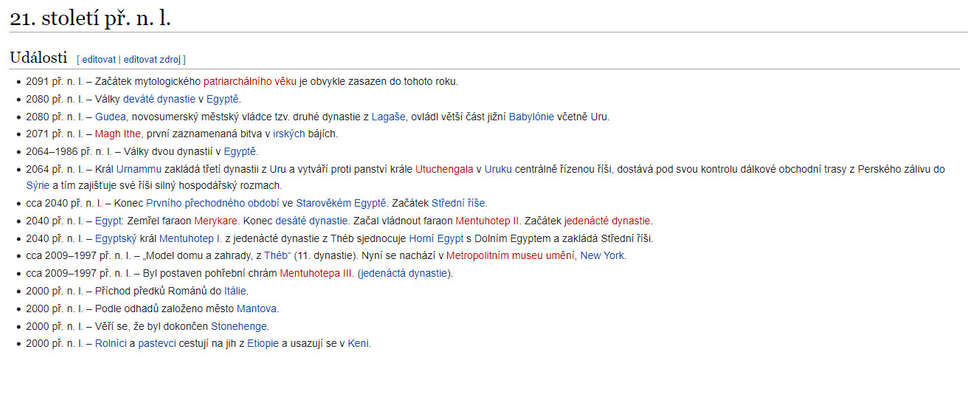Open red 'Metropolitním museu umění' link
968x400 pixels.
[511, 256]
